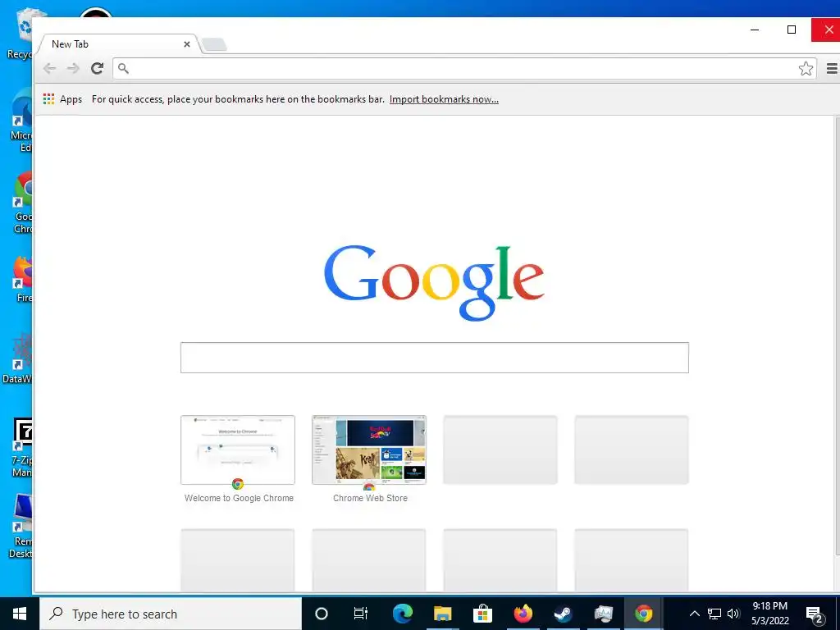The image size is (840, 630).
Task: Open the notification center icon
Action: point(815,614)
